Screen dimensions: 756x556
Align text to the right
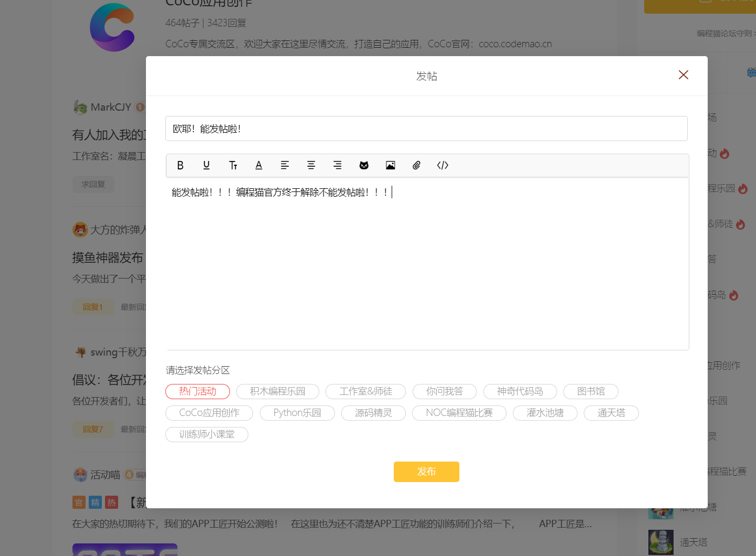click(338, 165)
